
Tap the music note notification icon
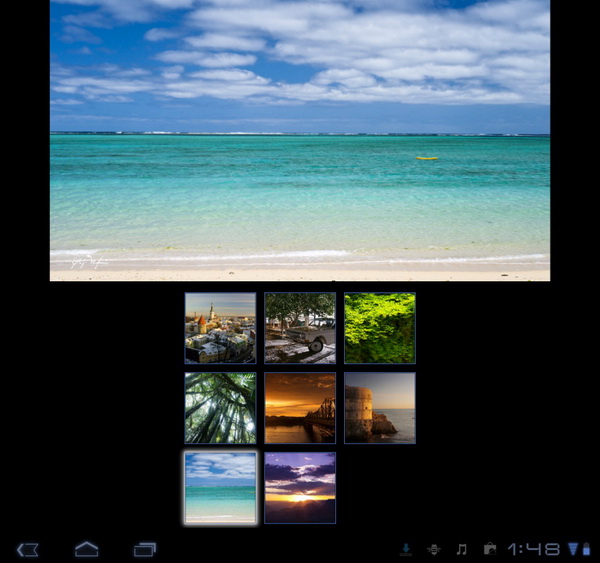[x=461, y=549]
